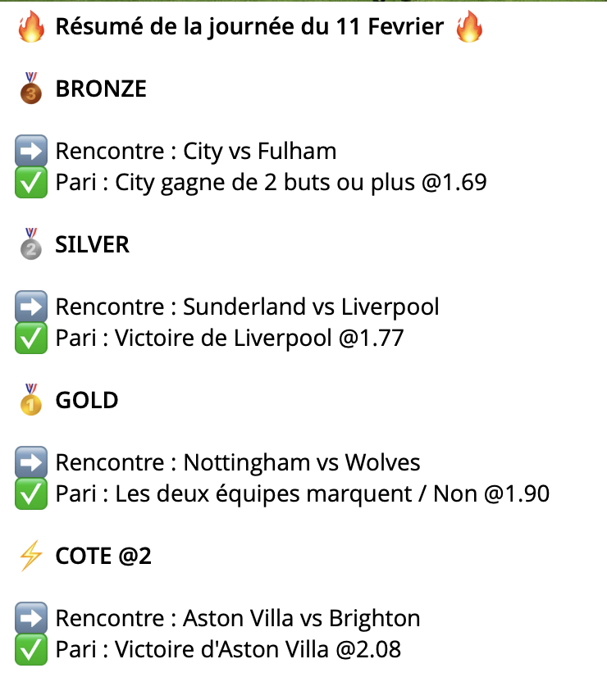The width and height of the screenshot is (607, 700).
Task: Click arrow emoji beside City vs Fulham
Action: [30, 151]
